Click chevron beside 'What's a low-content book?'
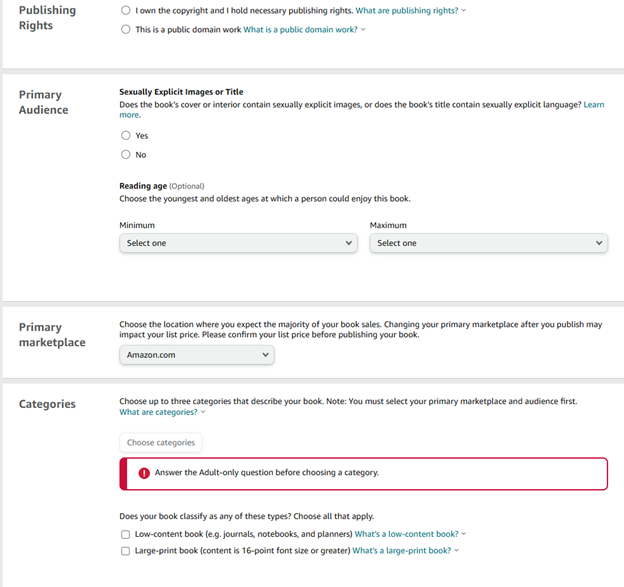 coord(463,534)
